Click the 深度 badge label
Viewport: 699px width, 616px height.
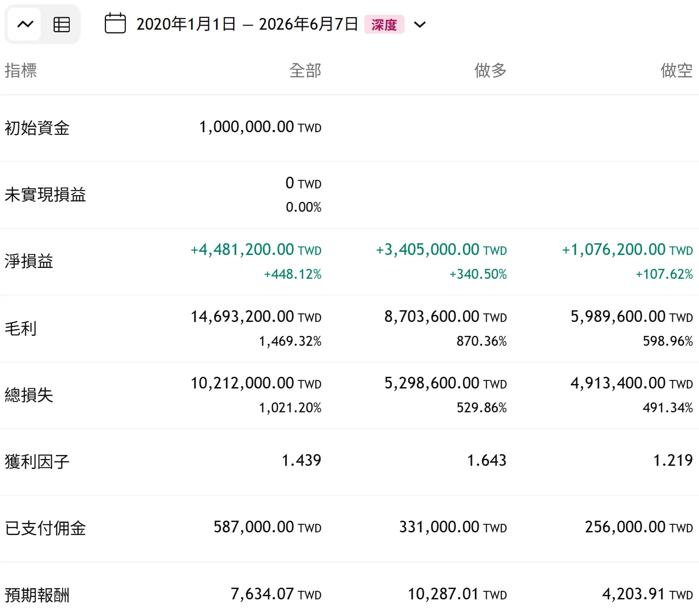pos(384,24)
